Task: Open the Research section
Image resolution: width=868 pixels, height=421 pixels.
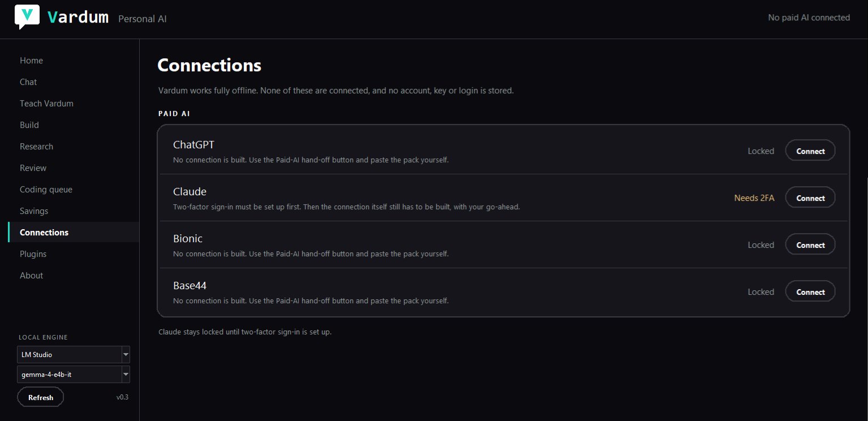Action: click(x=36, y=147)
